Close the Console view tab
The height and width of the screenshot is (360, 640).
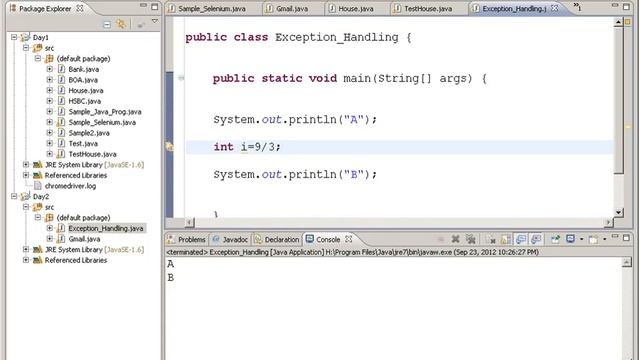(349, 239)
